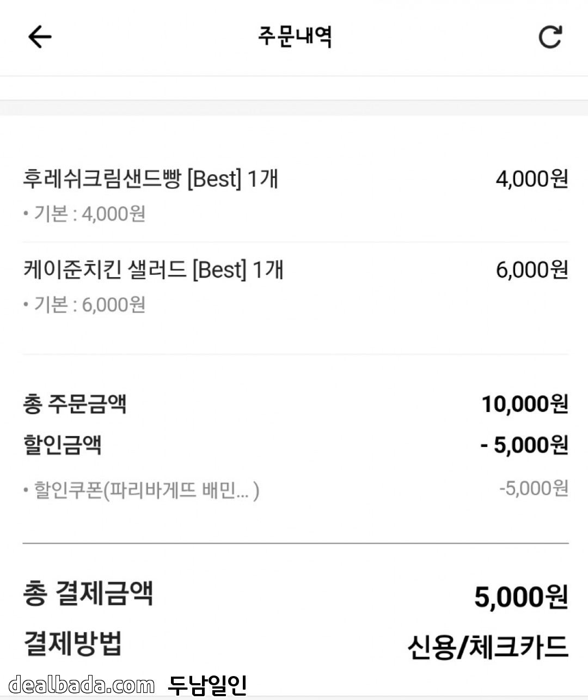
Task: Tap the 주문내역 page title
Action: point(295,36)
